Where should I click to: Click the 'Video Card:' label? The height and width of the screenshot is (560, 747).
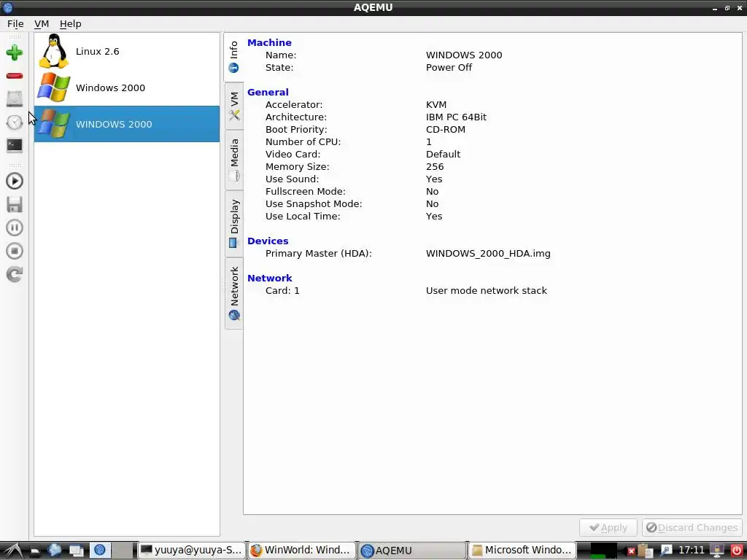click(x=293, y=155)
